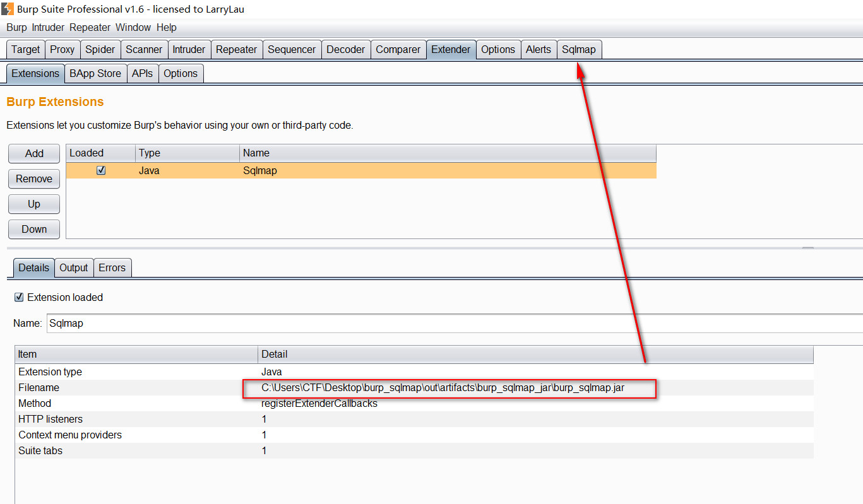863x504 pixels.
Task: Sort extensions by the Name column header
Action: coord(448,153)
